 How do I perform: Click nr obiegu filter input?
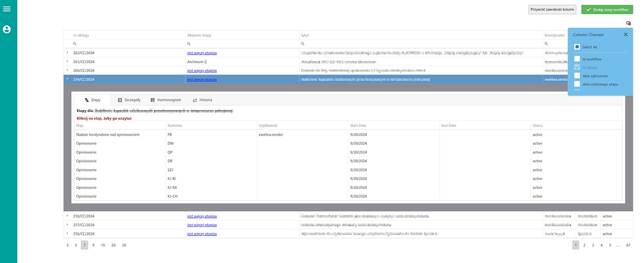click(x=125, y=44)
